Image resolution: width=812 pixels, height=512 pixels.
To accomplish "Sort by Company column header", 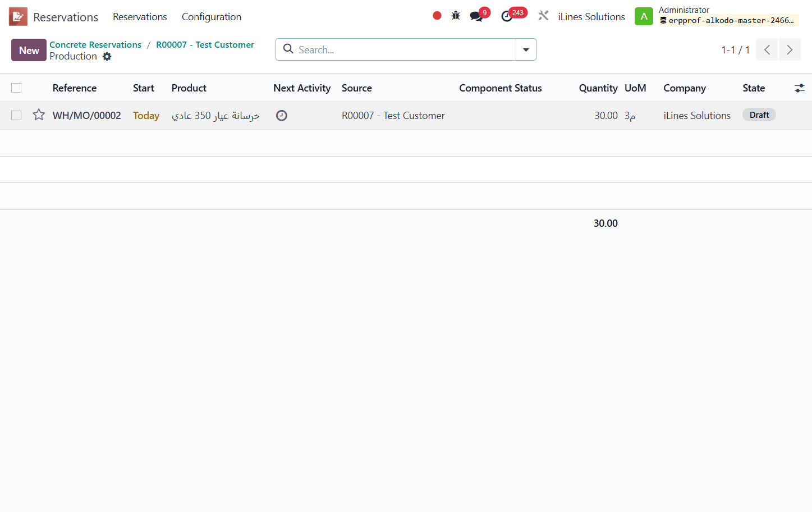I will [685, 88].
